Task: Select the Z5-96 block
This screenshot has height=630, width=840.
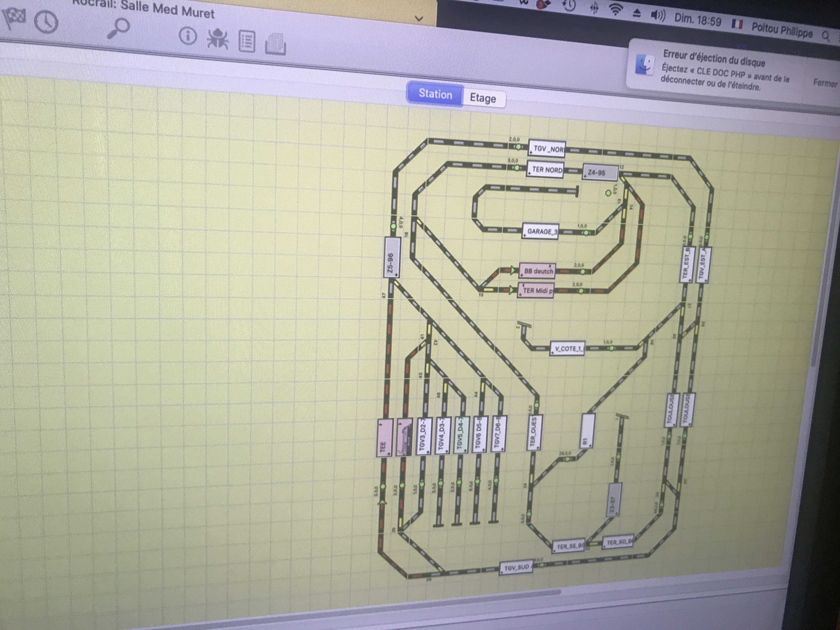Action: 392,257
